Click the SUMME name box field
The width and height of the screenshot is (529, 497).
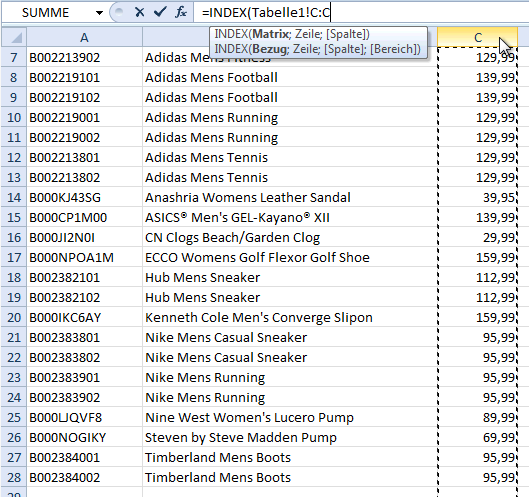click(x=47, y=13)
